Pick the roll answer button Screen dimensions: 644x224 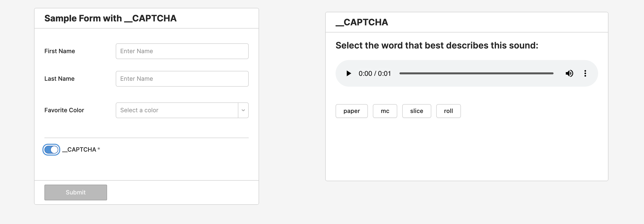pos(448,111)
